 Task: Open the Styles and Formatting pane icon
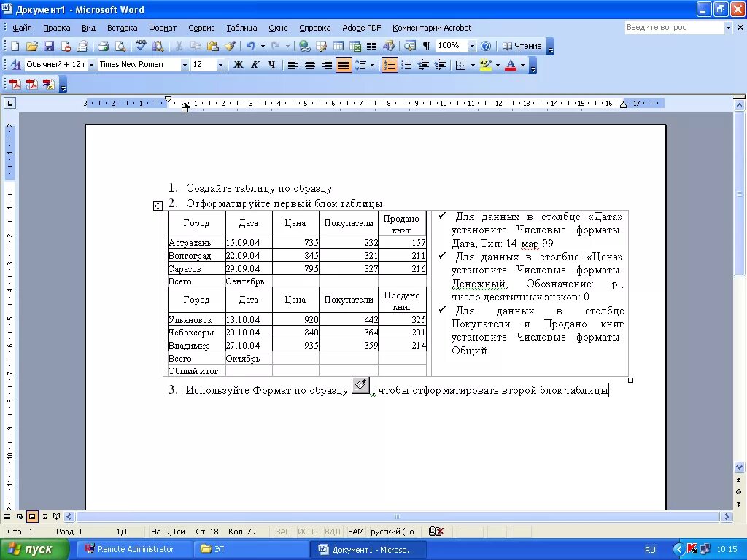(15, 65)
